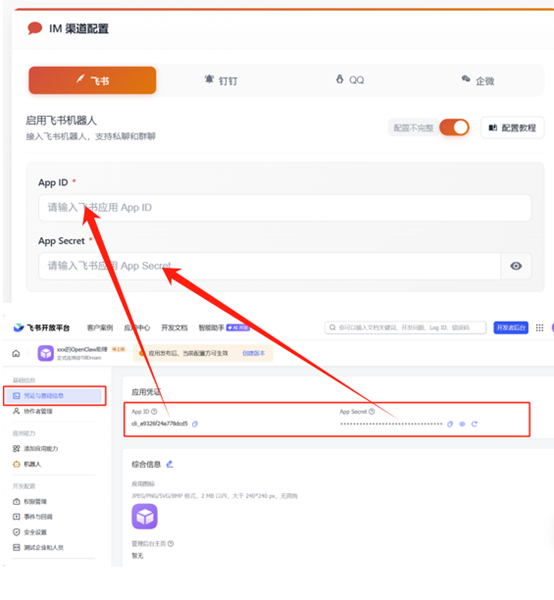Copy the App Secret with copy icon
The image size is (554, 600).
pos(450,424)
